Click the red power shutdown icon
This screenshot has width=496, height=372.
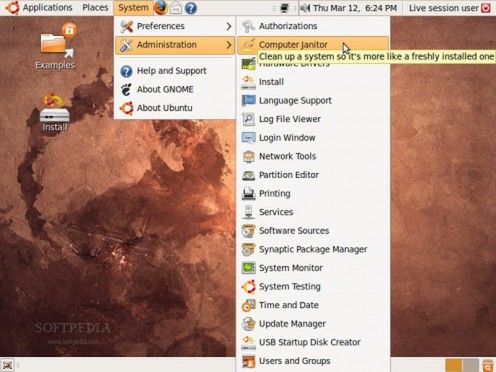(486, 8)
